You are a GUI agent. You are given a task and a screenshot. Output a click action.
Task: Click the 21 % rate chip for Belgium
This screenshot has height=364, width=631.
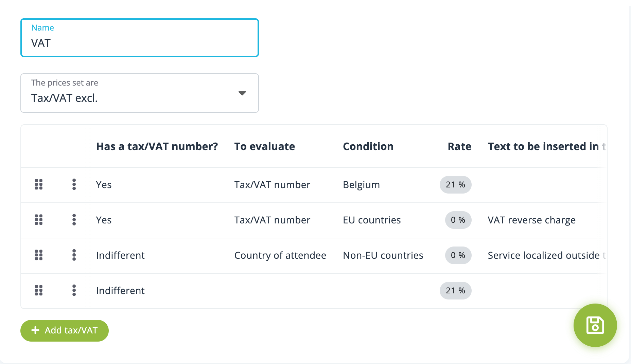click(x=455, y=185)
